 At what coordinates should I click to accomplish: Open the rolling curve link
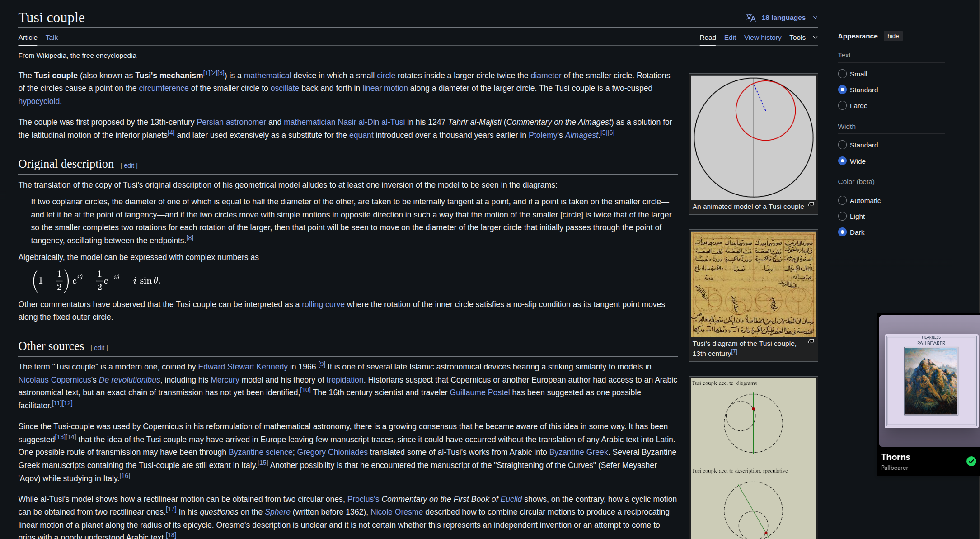pos(323,304)
